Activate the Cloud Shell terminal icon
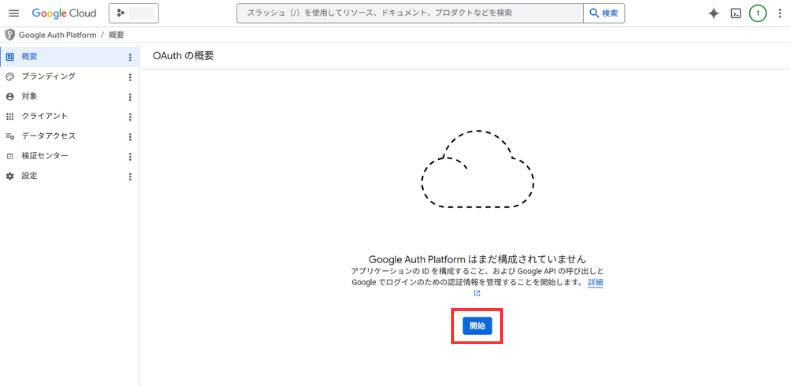The width and height of the screenshot is (791, 386). [736, 14]
